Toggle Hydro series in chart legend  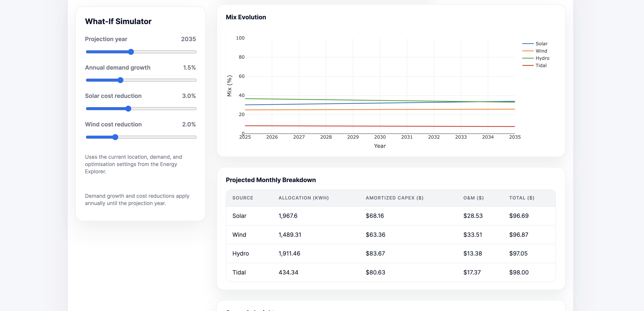point(542,58)
